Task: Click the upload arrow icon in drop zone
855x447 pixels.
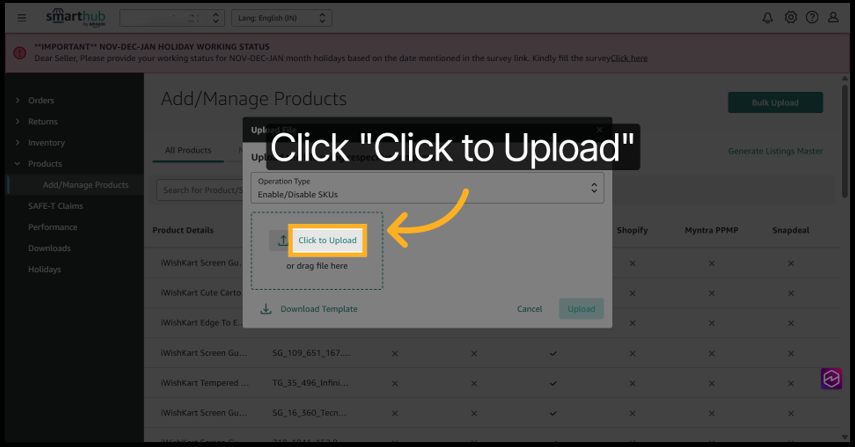Action: click(282, 241)
